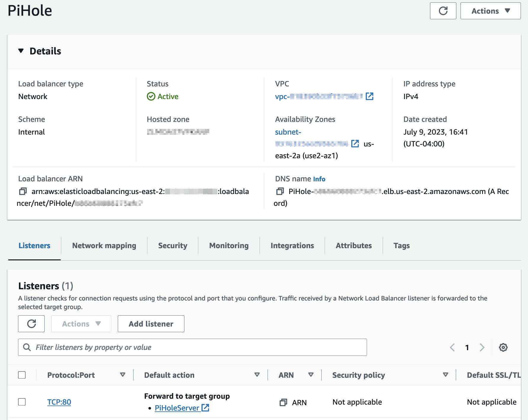The image size is (528, 420).
Task: Open PiHoleServer target group external link
Action: (x=205, y=408)
